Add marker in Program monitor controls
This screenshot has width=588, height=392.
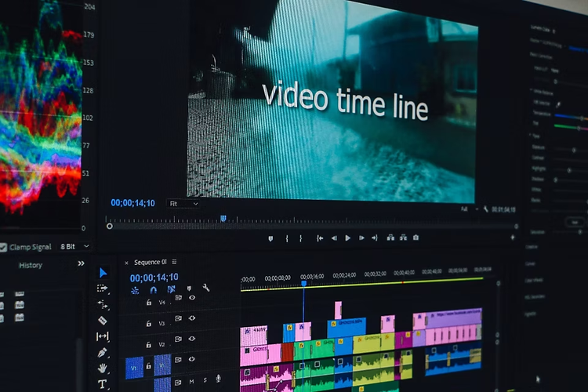point(270,238)
